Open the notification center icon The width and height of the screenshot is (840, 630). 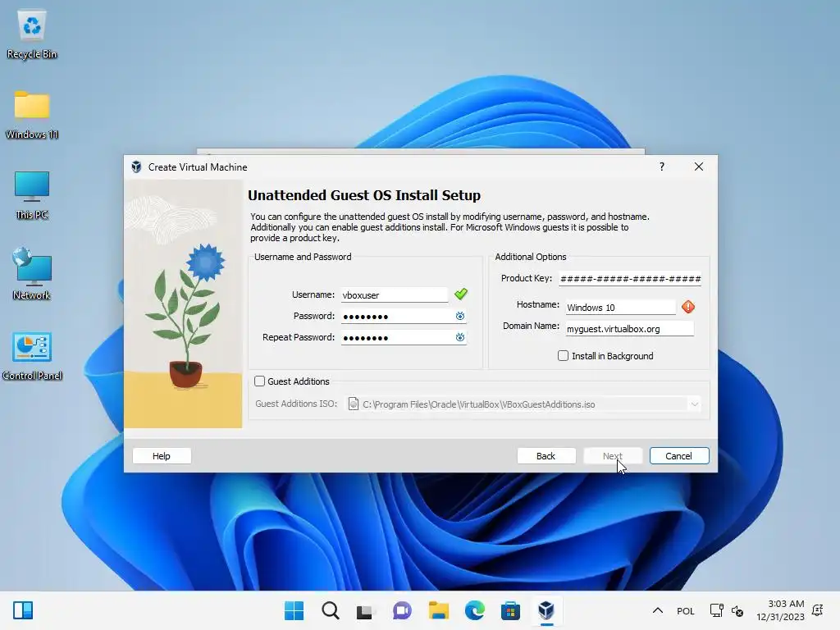(x=818, y=610)
